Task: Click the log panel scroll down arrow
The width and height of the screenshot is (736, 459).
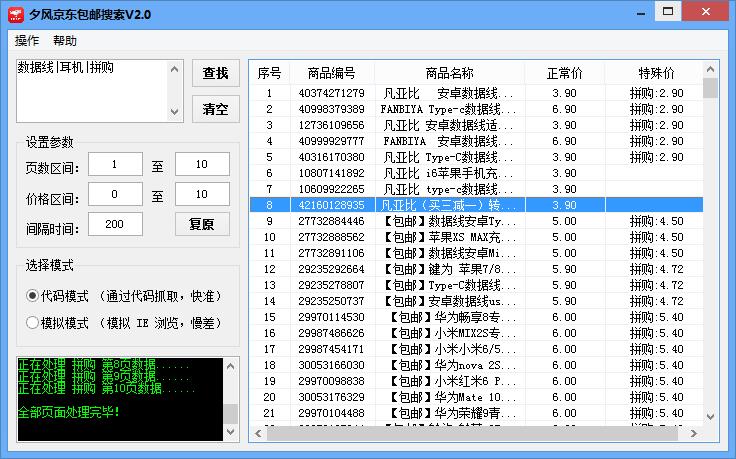Action: click(x=230, y=431)
